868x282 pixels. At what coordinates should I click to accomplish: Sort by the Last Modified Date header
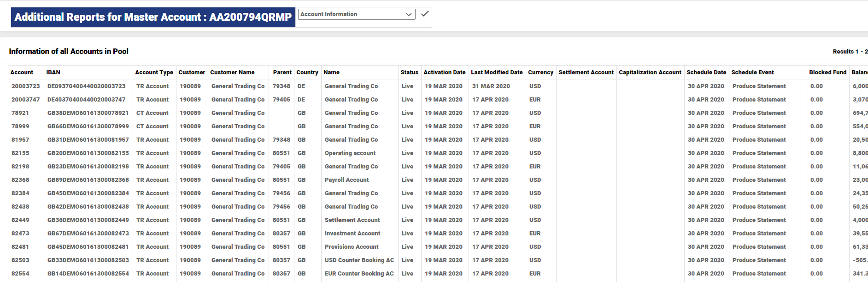pyautogui.click(x=496, y=72)
